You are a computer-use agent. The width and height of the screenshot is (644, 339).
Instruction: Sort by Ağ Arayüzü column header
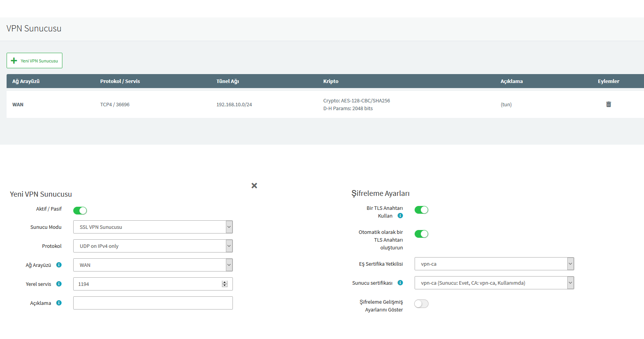click(26, 81)
